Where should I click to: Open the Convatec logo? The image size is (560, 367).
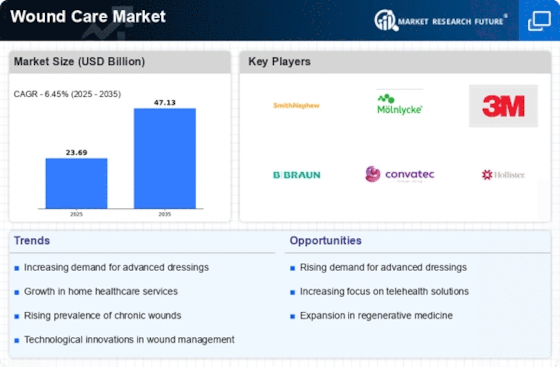point(400,174)
